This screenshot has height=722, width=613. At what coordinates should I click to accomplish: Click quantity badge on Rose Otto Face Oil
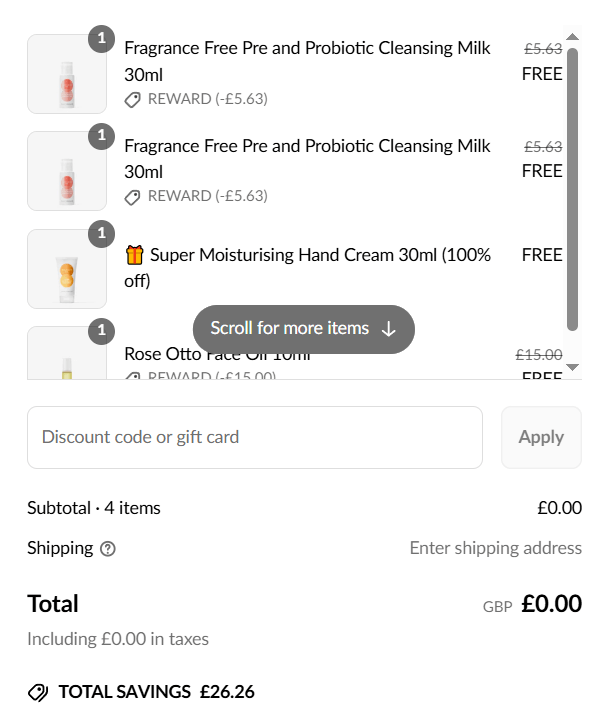[x=101, y=331]
